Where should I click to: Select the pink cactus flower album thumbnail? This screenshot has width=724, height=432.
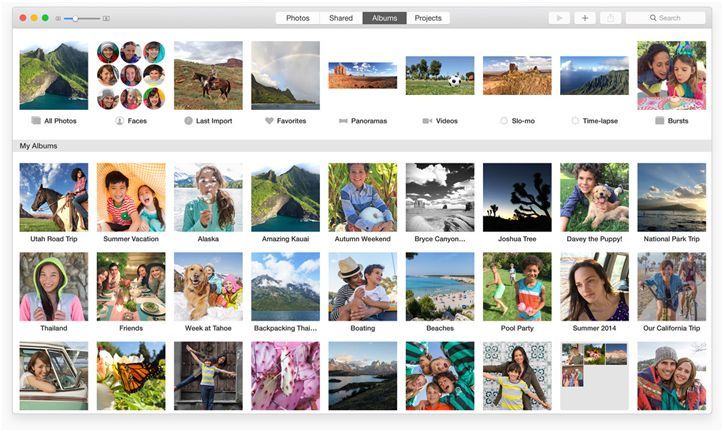click(x=285, y=376)
